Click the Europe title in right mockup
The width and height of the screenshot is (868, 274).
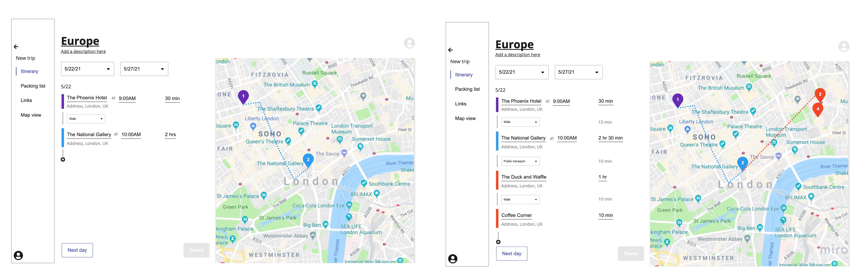click(515, 44)
